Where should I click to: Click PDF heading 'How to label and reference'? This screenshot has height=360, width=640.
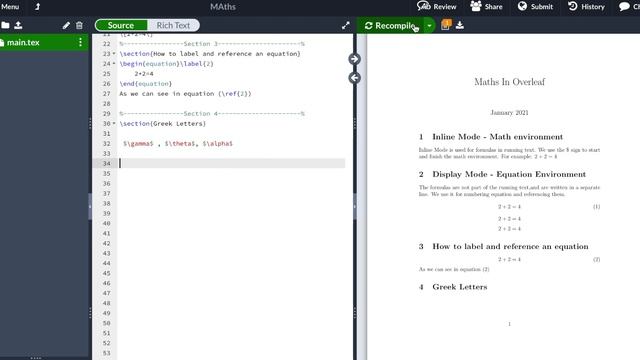pyautogui.click(x=510, y=247)
